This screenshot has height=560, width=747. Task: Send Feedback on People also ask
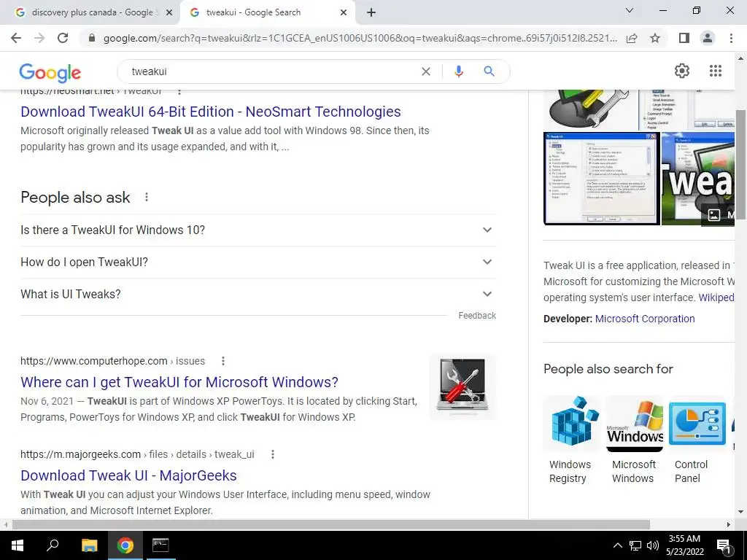(x=477, y=316)
